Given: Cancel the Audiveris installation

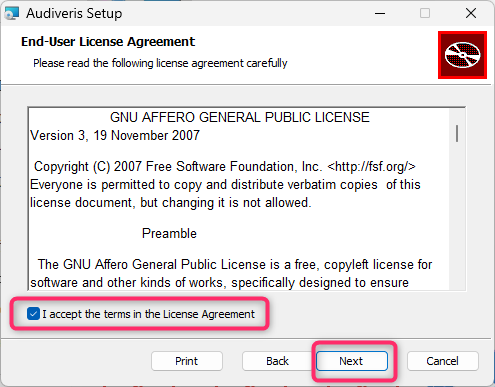Looking at the screenshot, I should (x=443, y=361).
